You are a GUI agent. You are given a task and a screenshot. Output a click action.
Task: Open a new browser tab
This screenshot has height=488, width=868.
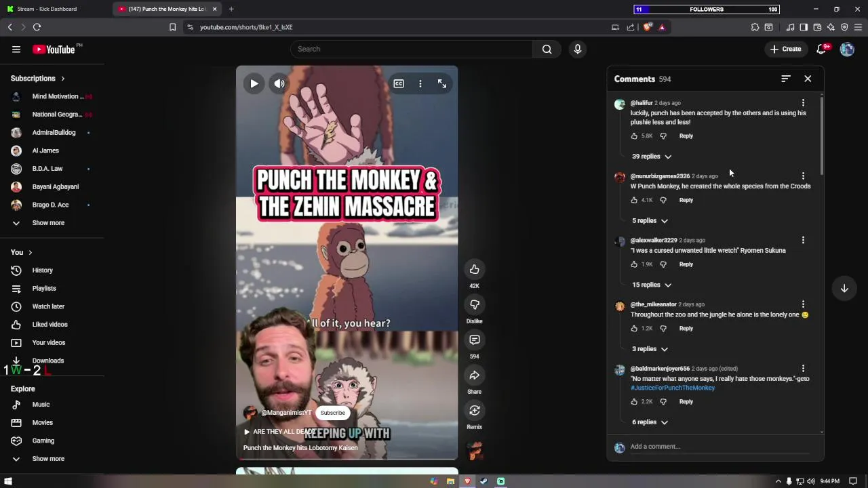231,9
